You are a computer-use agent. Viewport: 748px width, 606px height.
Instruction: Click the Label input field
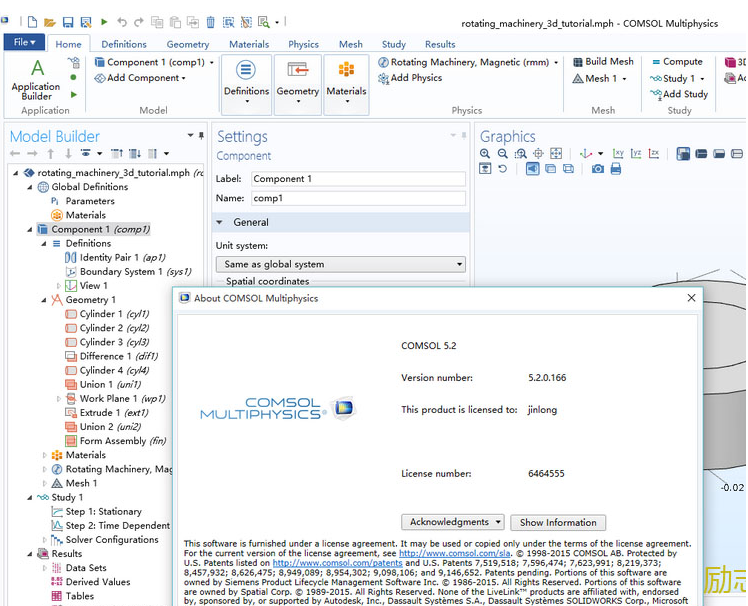click(x=358, y=179)
